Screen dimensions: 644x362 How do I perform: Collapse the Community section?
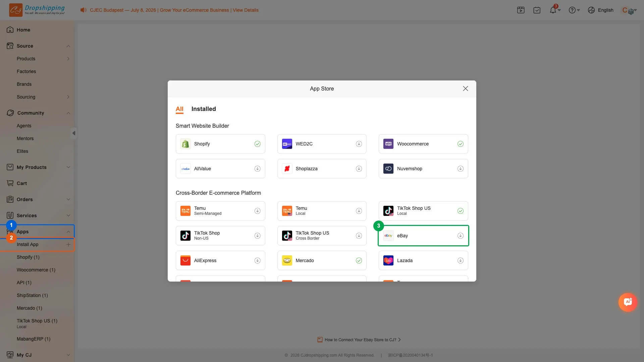pyautogui.click(x=68, y=113)
